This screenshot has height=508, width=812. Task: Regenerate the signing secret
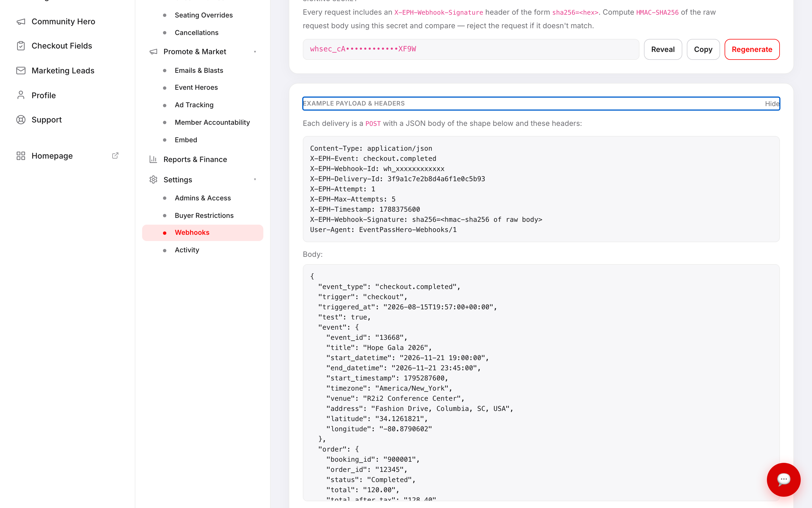[752, 49]
